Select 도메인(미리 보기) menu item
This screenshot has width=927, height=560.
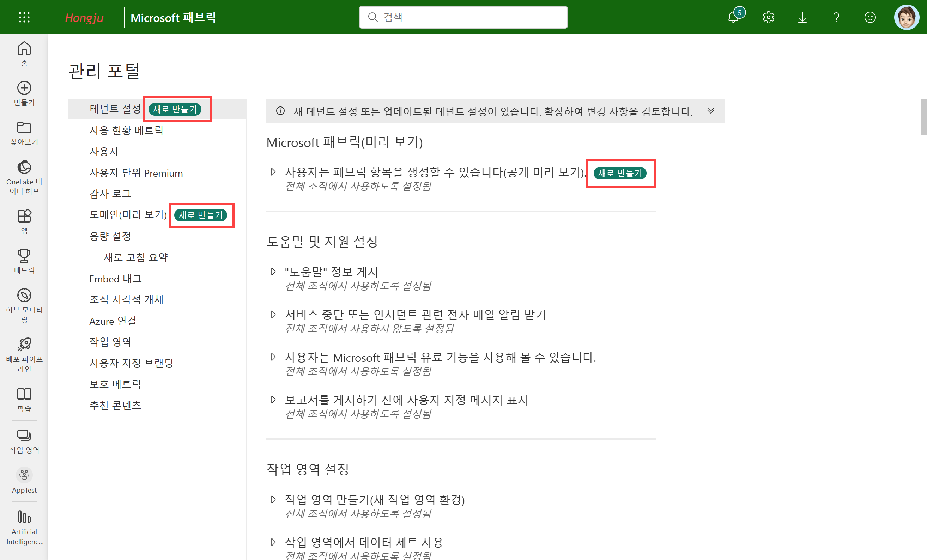click(x=128, y=215)
